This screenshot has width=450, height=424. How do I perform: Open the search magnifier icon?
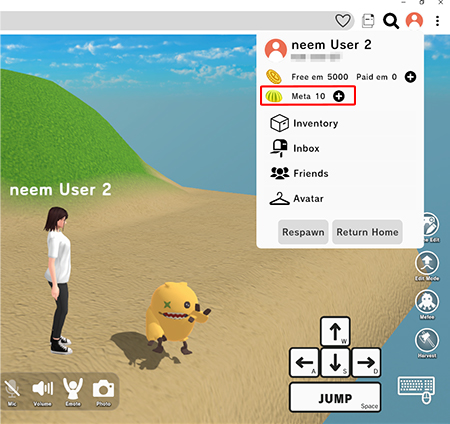[391, 21]
